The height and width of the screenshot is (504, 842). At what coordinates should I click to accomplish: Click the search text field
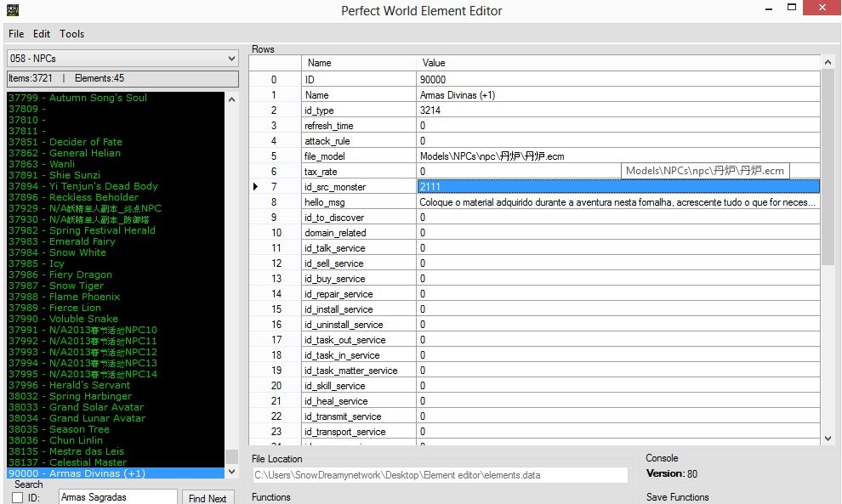click(117, 498)
